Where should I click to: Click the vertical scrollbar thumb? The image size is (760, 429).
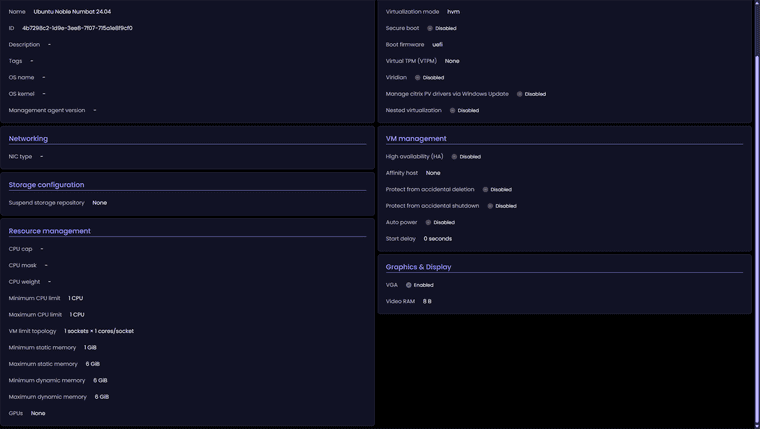757,240
